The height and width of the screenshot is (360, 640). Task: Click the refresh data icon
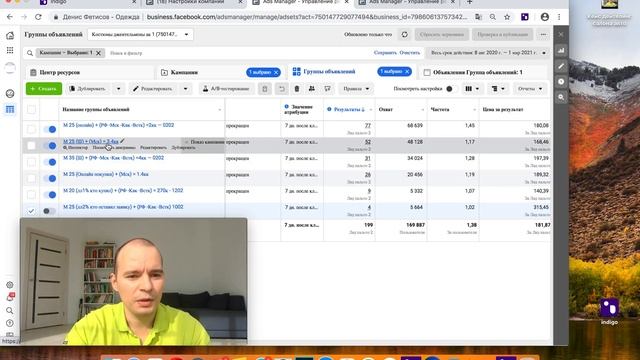[x=404, y=34]
